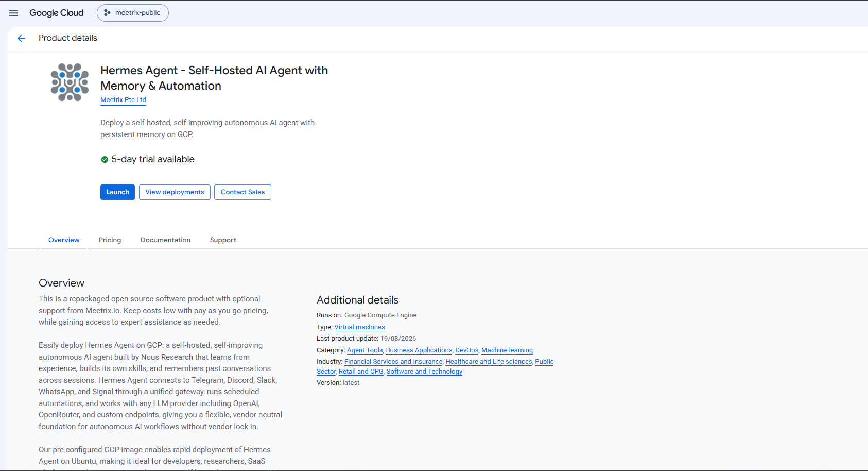Open Agent Tools category link
This screenshot has height=471, width=868.
coord(365,350)
